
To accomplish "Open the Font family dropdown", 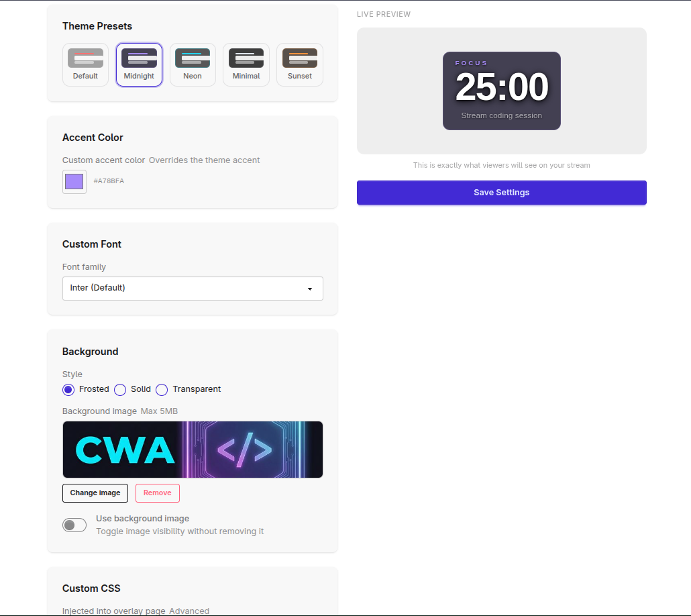I will (193, 289).
